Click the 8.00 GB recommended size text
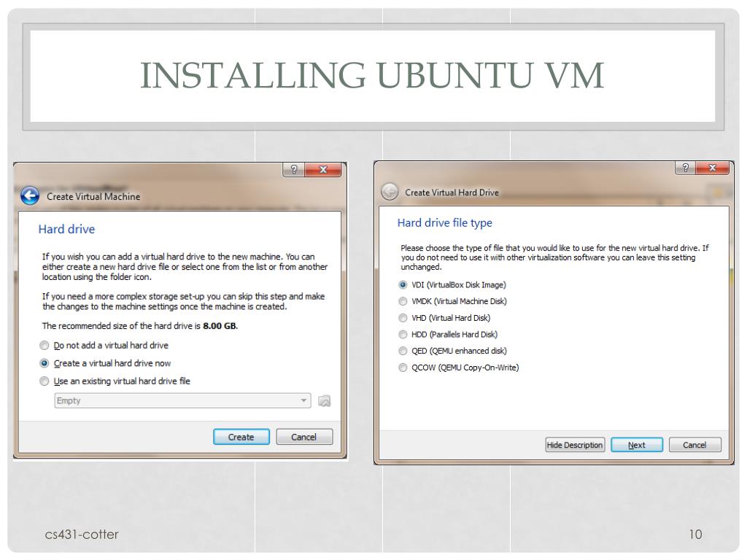Screen dimensions: 747x560 pyautogui.click(x=220, y=326)
